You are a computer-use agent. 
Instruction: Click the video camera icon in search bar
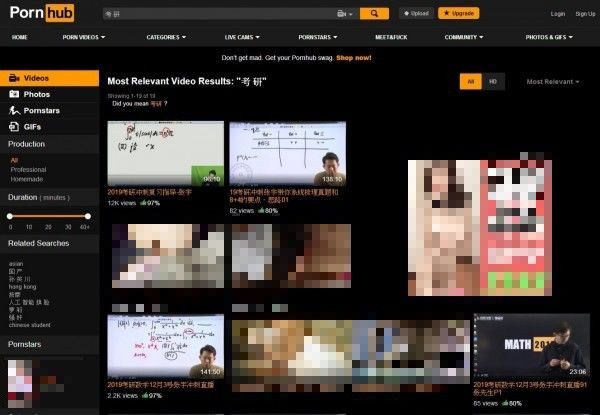tap(343, 14)
